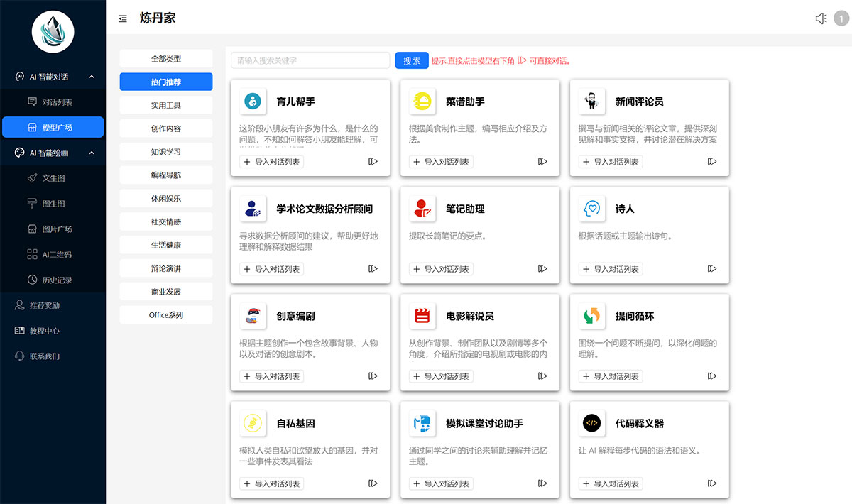Open 历史记录 from the sidebar
The image size is (852, 504).
[x=53, y=280]
